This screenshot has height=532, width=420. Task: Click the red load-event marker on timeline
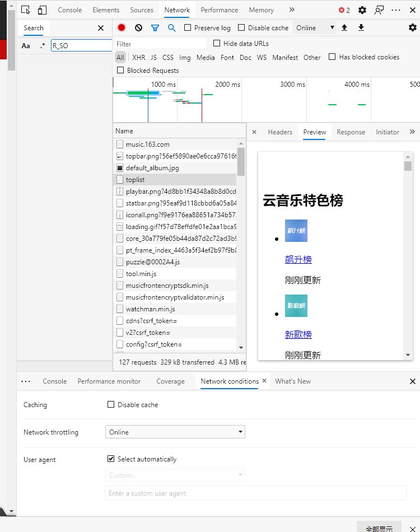point(202,105)
